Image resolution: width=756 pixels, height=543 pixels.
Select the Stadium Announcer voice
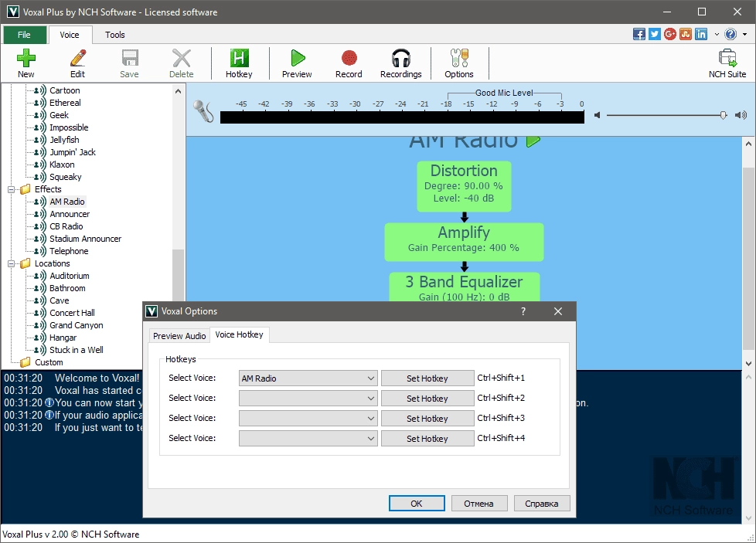[x=85, y=239]
